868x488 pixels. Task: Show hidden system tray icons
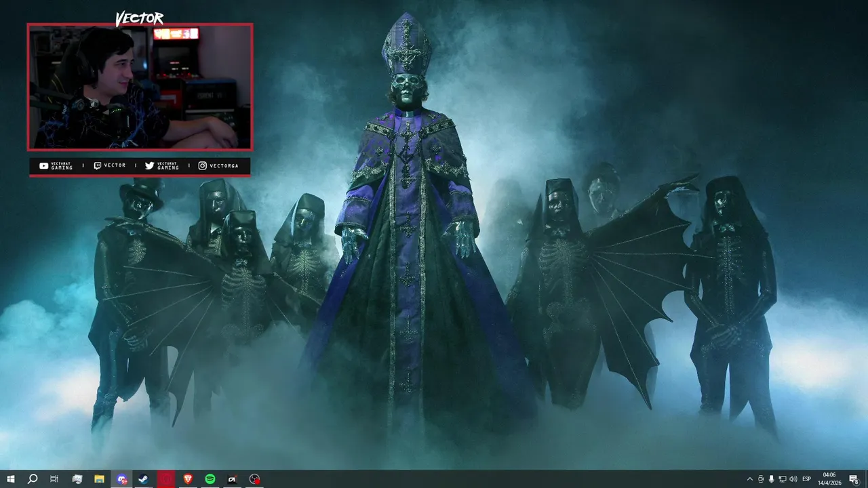(749, 479)
